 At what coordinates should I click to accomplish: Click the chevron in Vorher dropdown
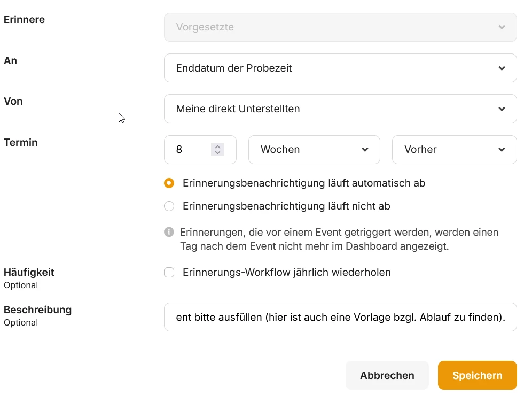coord(502,150)
